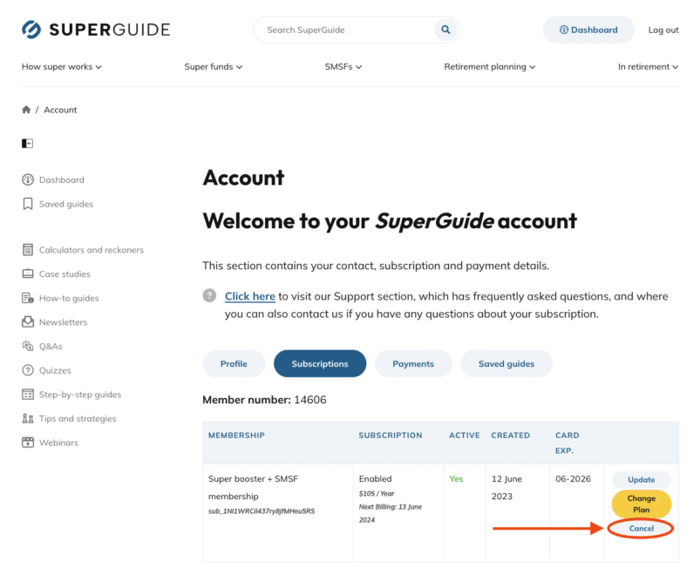Click the Webinars video icon
Image resolution: width=700 pixels, height=588 pixels.
click(28, 443)
